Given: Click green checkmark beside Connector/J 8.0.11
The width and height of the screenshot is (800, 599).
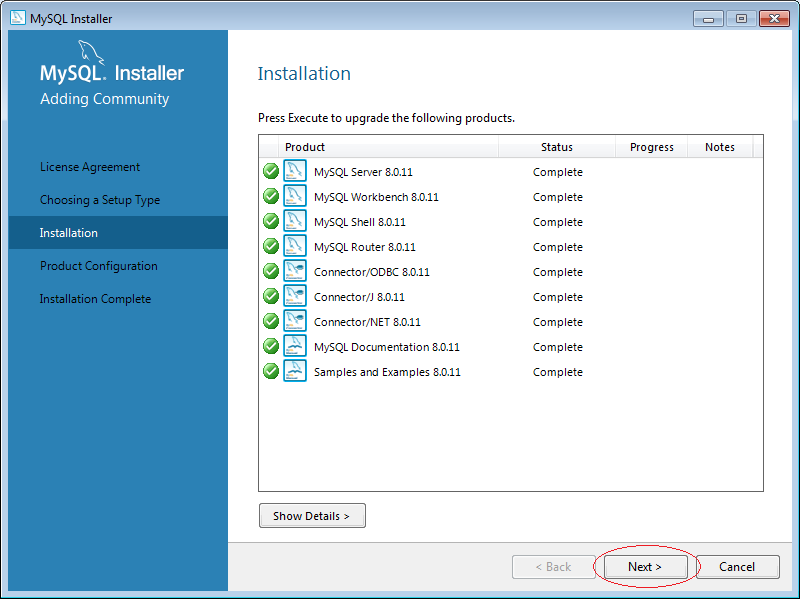Looking at the screenshot, I should (271, 296).
